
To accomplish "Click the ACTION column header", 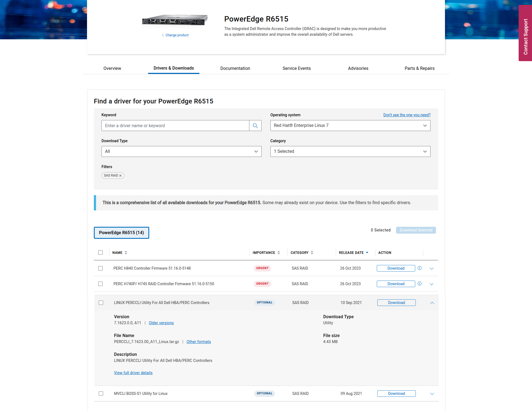I will point(385,253).
